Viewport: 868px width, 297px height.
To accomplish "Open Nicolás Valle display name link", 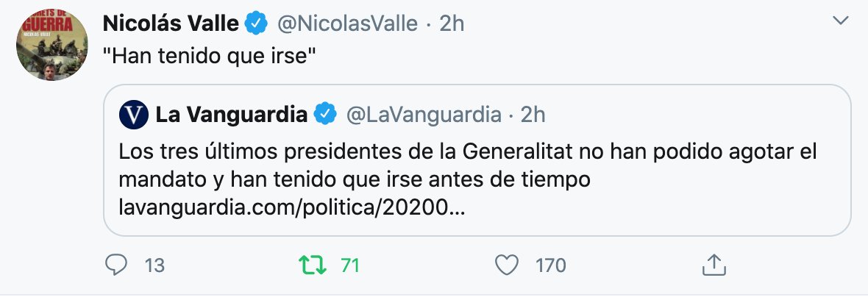I will click(170, 24).
